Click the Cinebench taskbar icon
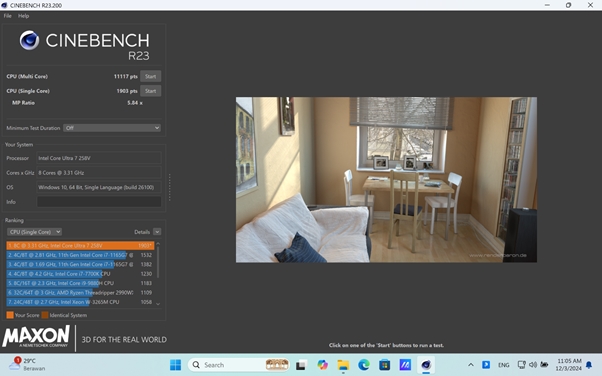Image resolution: width=602 pixels, height=376 pixels. coord(426,365)
